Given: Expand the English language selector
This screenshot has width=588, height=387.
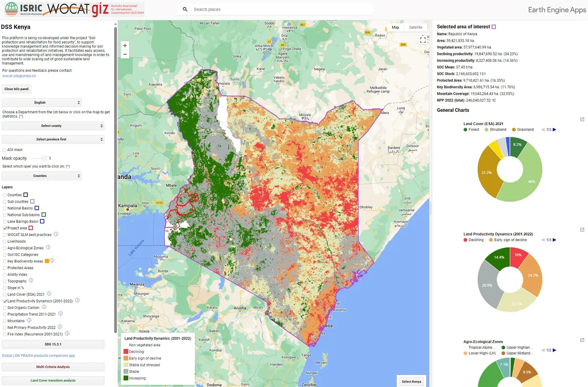Looking at the screenshot, I should click(42, 103).
